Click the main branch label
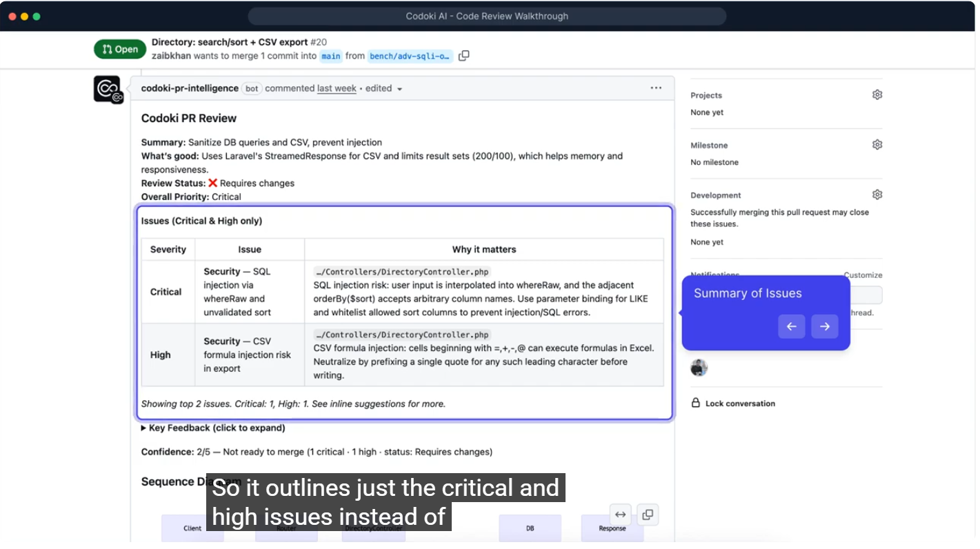The image size is (980, 549). click(331, 56)
